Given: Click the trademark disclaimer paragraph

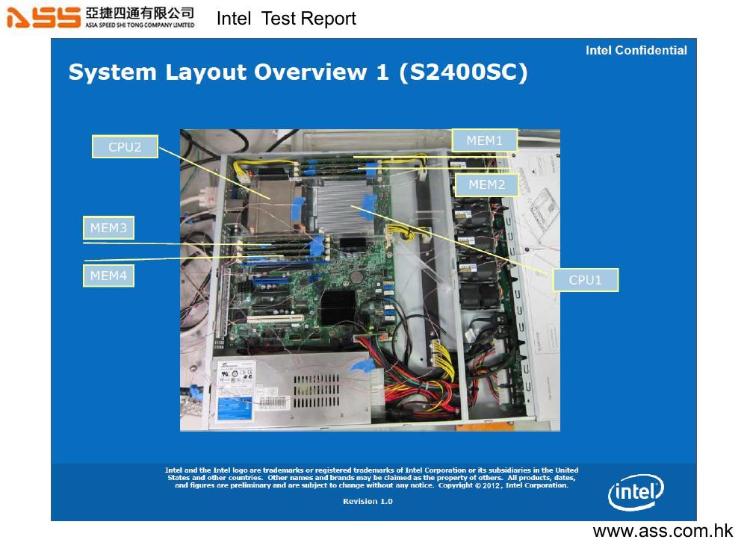Looking at the screenshot, I should click(x=371, y=478).
